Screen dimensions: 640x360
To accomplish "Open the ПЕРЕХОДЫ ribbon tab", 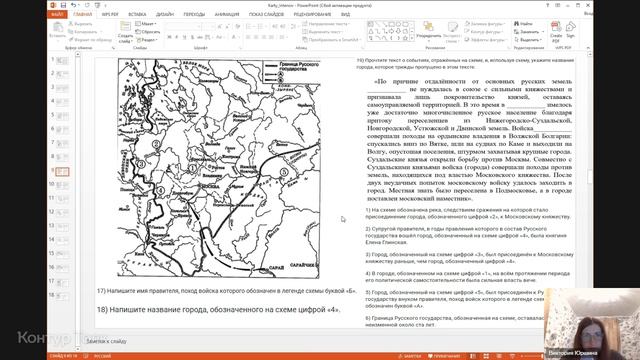I will coord(194,14).
